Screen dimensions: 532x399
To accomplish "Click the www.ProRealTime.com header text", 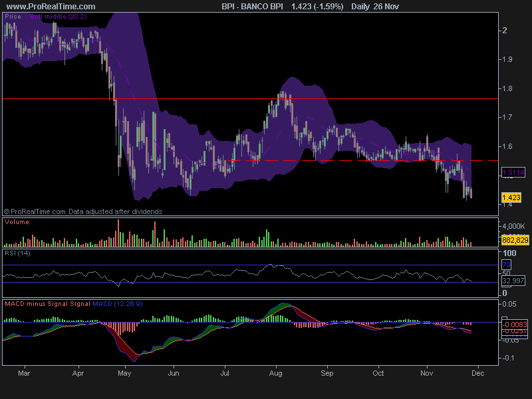I will (x=51, y=7).
